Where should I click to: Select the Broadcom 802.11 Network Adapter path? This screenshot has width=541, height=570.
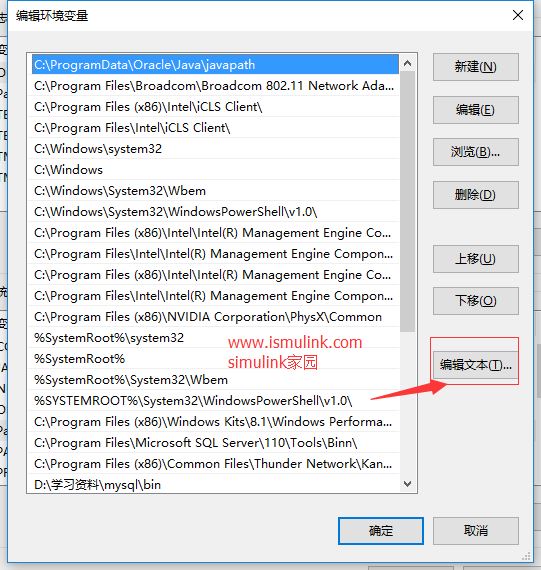215,86
